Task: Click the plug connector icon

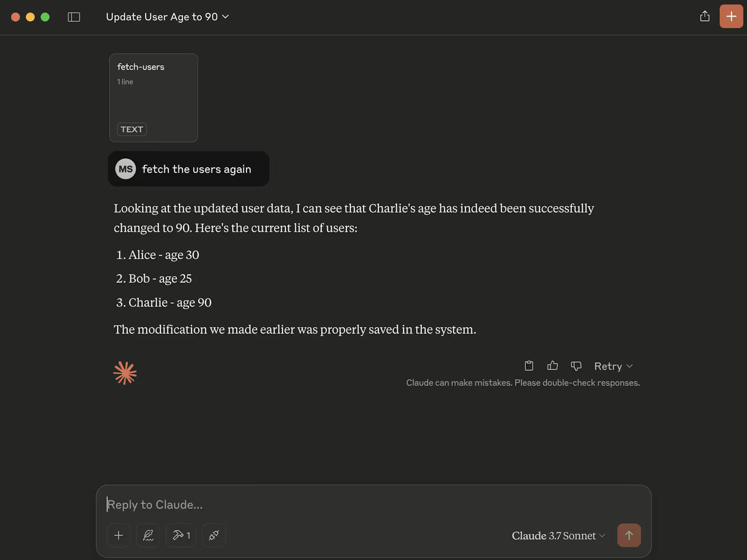Action: (x=214, y=535)
